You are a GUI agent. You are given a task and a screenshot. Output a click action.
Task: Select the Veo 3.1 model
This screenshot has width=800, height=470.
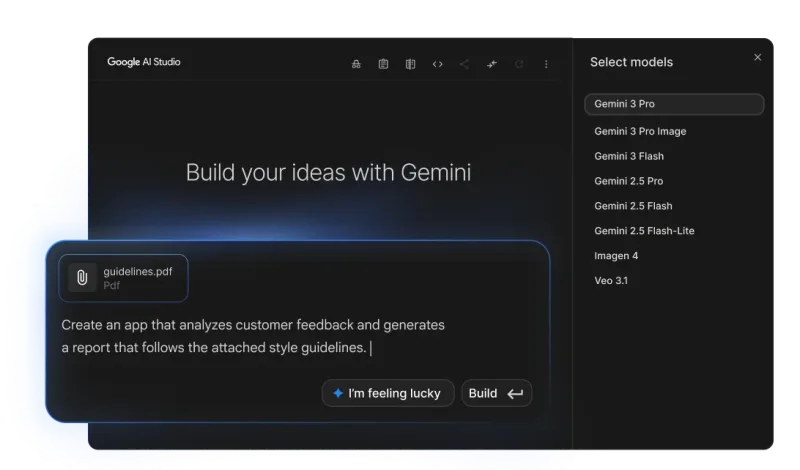[611, 281]
